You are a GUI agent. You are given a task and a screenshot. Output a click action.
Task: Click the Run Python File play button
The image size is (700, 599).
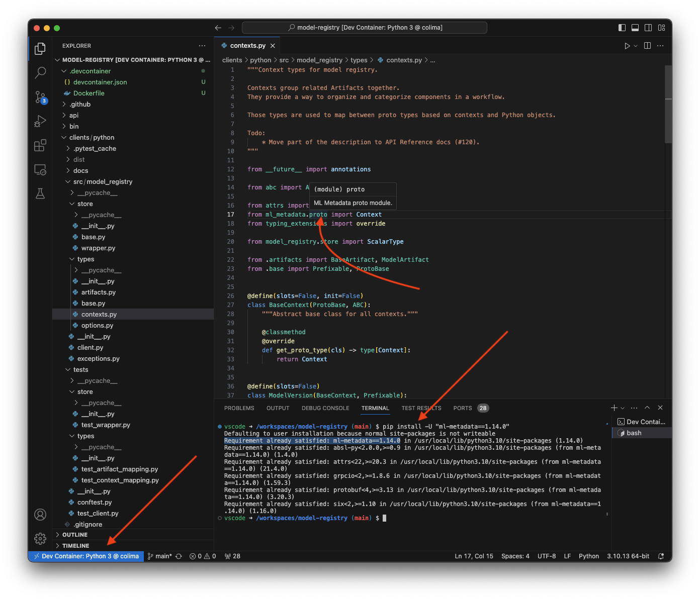coord(627,46)
